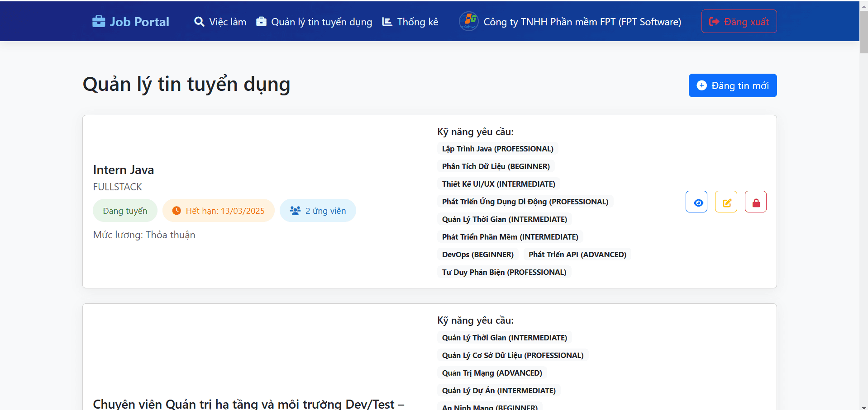Image resolution: width=868 pixels, height=410 pixels.
Task: Click Tư Duy Phản Biện (PROFESSIONAL) tag
Action: click(504, 272)
